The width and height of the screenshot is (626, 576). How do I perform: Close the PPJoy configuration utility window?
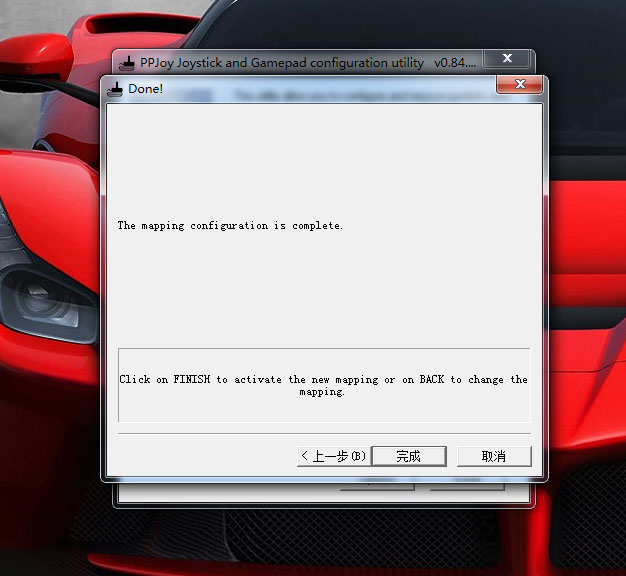tap(507, 58)
